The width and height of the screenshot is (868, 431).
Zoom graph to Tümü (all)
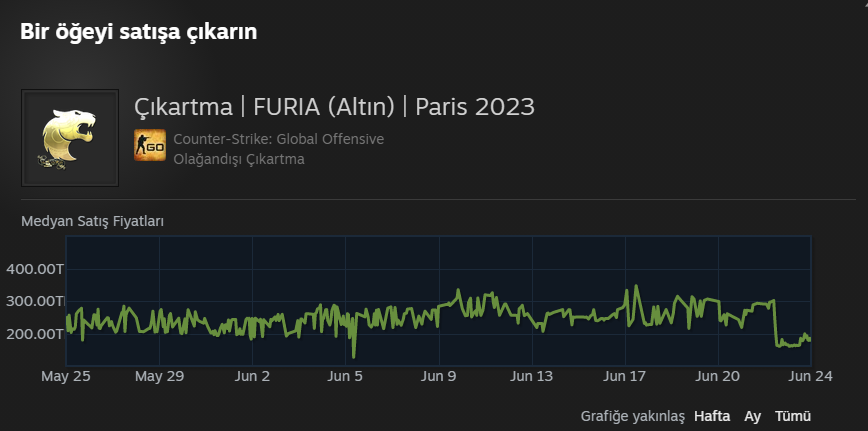[793, 416]
